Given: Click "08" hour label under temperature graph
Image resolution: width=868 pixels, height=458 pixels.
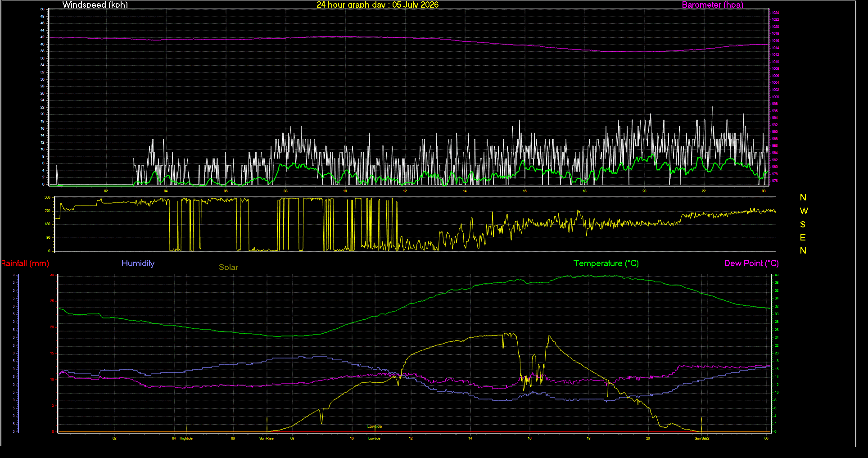Looking at the screenshot, I should coord(292,438).
